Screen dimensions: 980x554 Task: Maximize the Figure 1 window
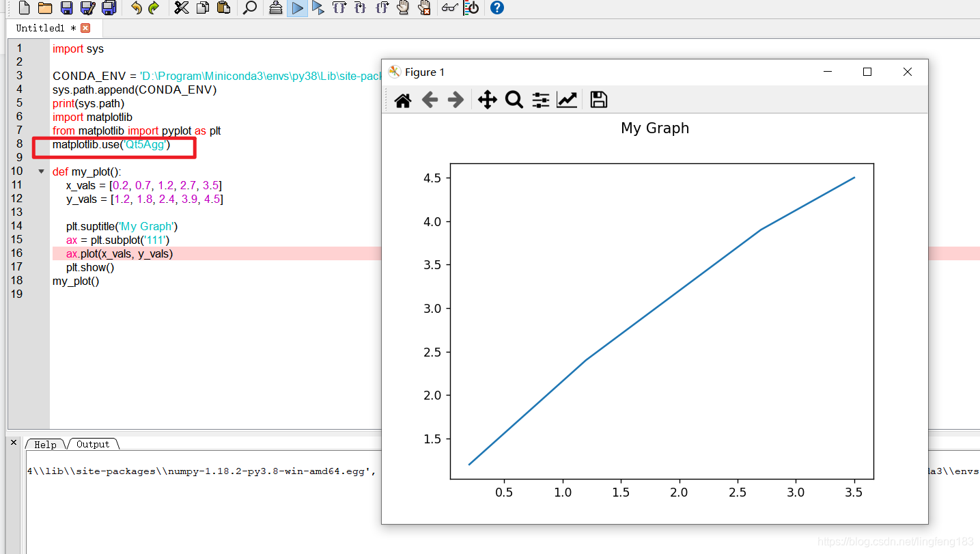coord(867,72)
